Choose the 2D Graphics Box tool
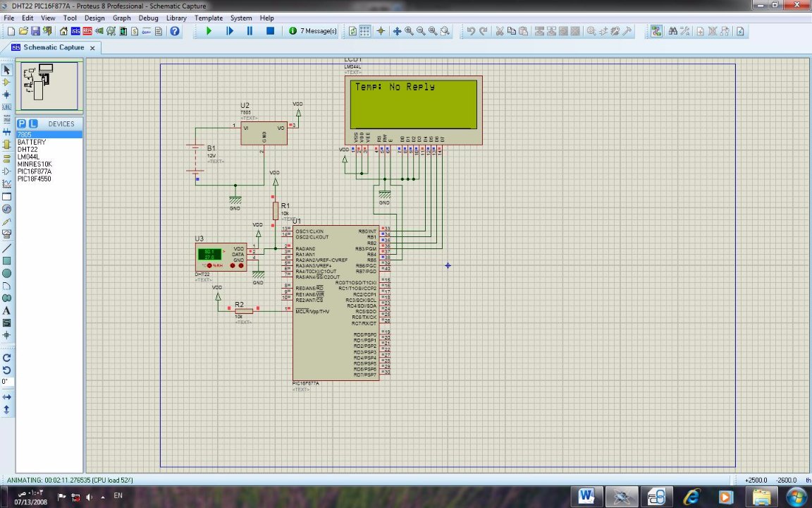 point(7,261)
